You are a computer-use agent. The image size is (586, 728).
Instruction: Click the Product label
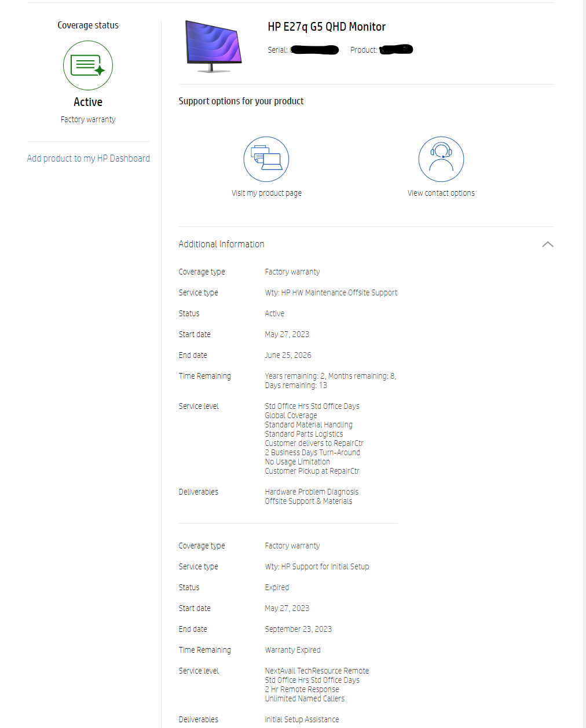(364, 50)
